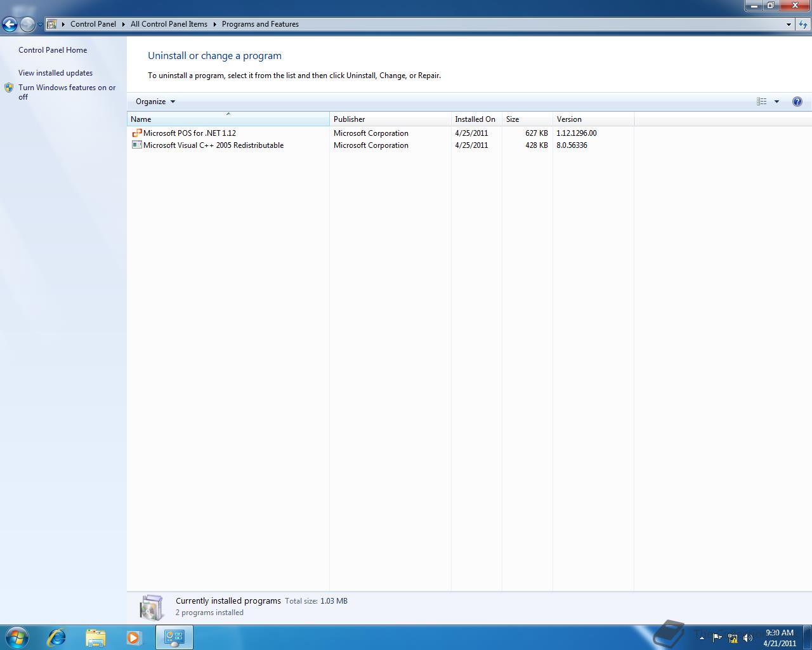The width and height of the screenshot is (812, 650).
Task: Click the Change your view icon
Action: coord(762,102)
